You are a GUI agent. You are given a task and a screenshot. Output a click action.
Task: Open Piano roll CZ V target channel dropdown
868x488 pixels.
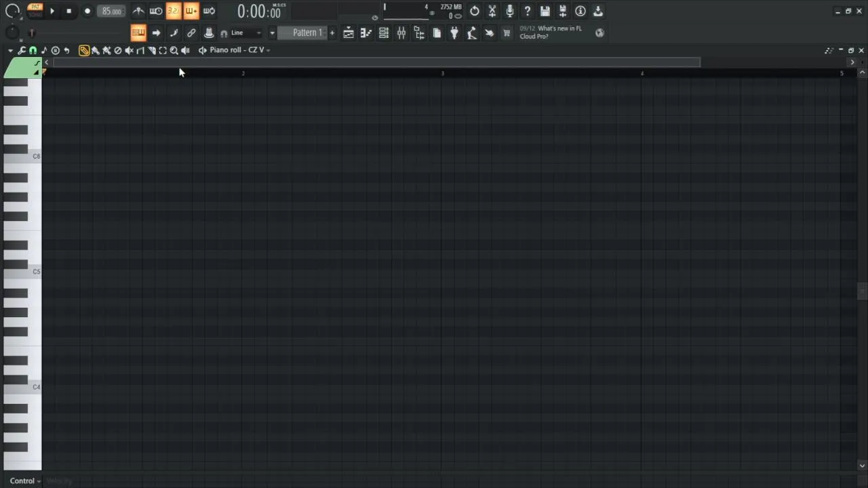(239, 50)
